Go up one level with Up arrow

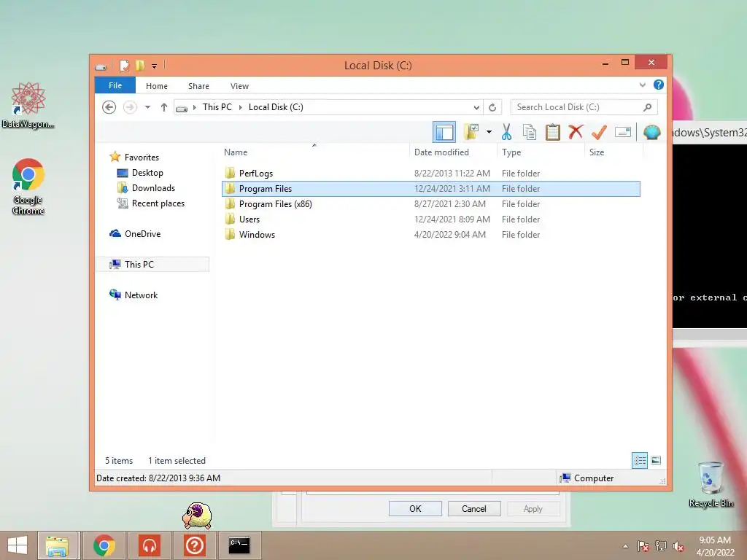click(x=164, y=107)
